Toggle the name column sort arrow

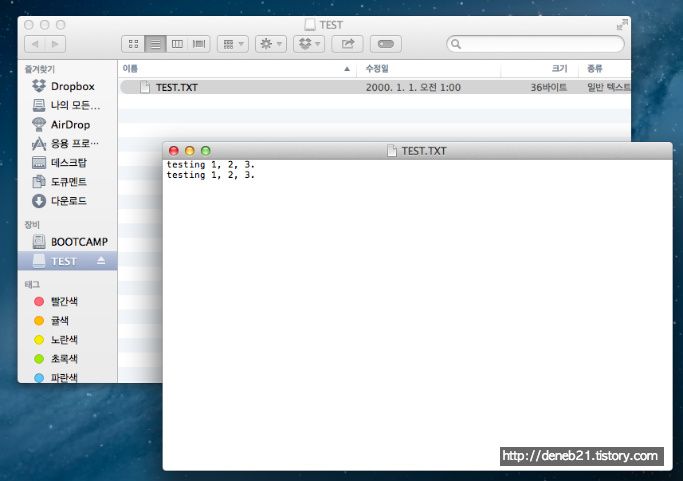(347, 69)
